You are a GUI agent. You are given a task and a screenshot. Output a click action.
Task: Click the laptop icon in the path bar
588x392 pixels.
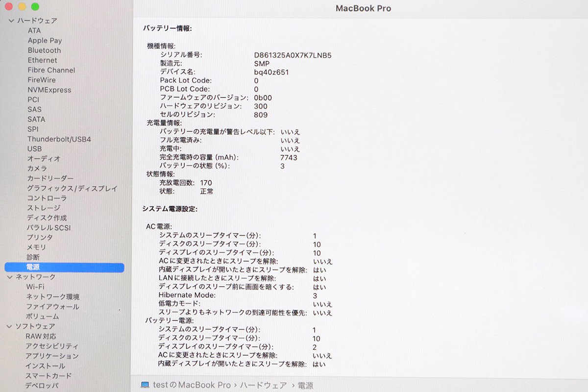coord(145,385)
